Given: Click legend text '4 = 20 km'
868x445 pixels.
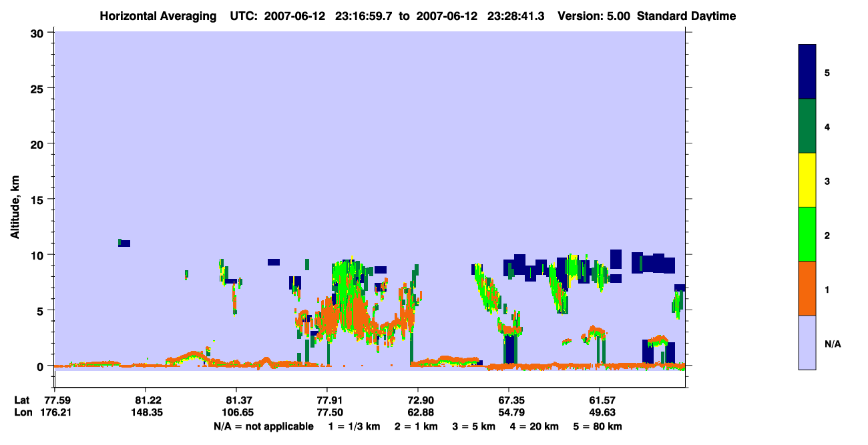Looking at the screenshot, I should point(534,426).
